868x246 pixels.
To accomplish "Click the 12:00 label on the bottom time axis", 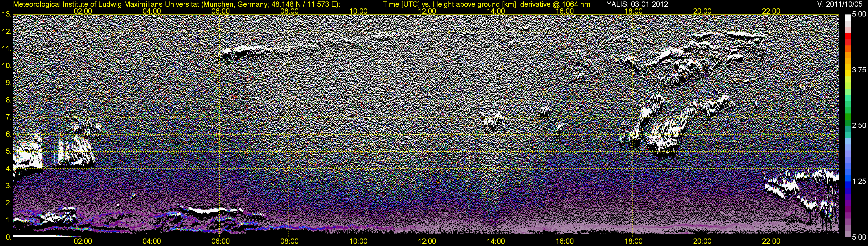I will (x=427, y=241).
